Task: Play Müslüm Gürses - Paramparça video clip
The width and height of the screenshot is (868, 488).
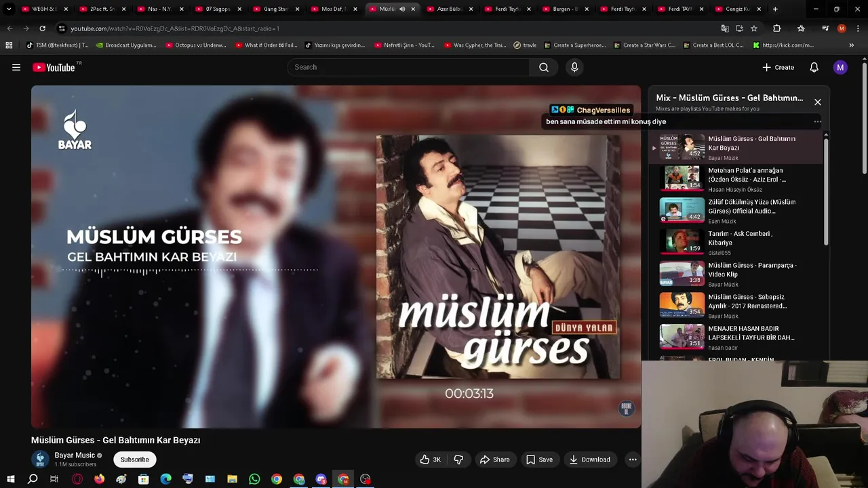Action: (736, 274)
